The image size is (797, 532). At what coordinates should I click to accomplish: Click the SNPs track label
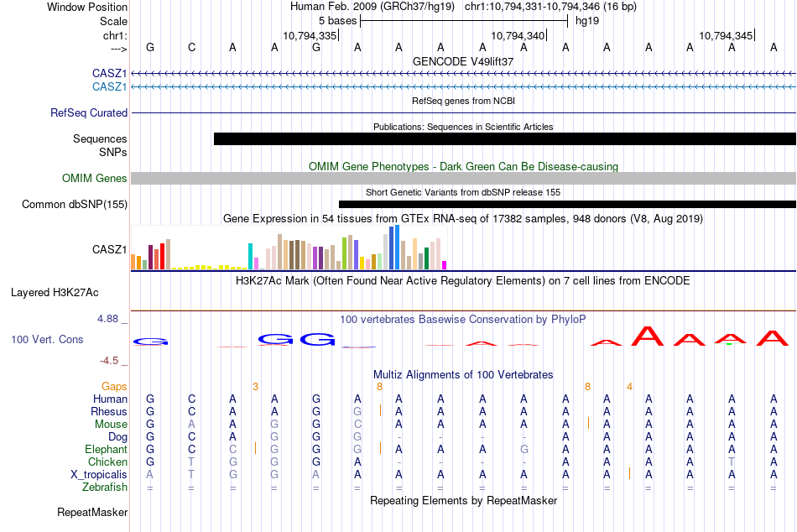pyautogui.click(x=113, y=152)
